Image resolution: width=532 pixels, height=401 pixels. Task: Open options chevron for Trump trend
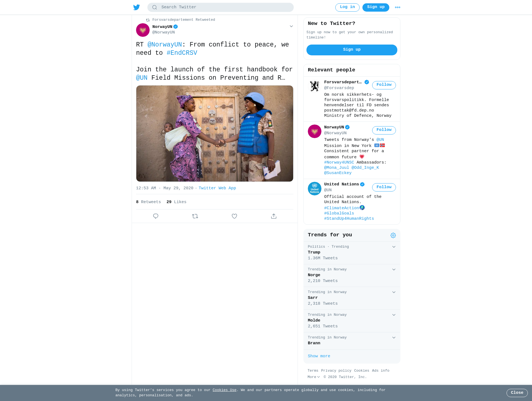[x=394, y=247]
